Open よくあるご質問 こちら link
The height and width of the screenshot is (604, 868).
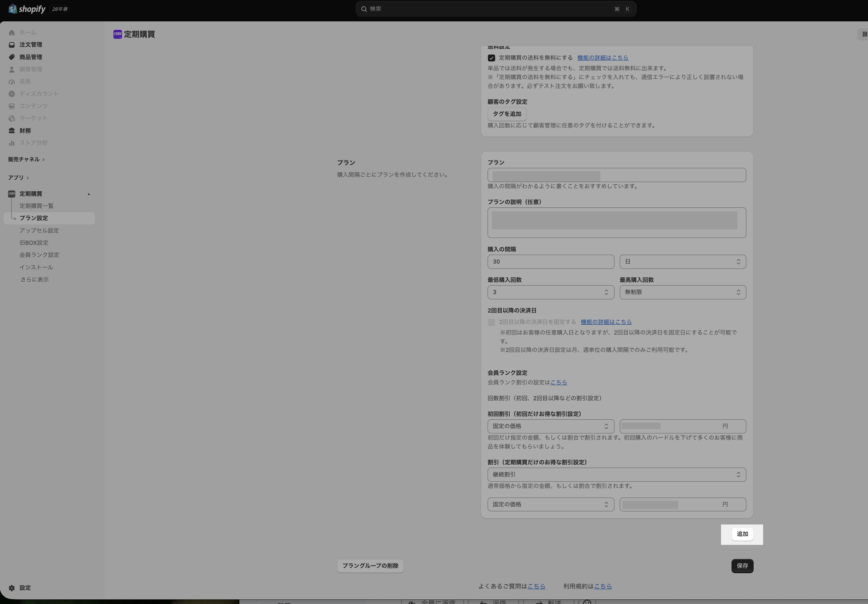click(x=536, y=586)
